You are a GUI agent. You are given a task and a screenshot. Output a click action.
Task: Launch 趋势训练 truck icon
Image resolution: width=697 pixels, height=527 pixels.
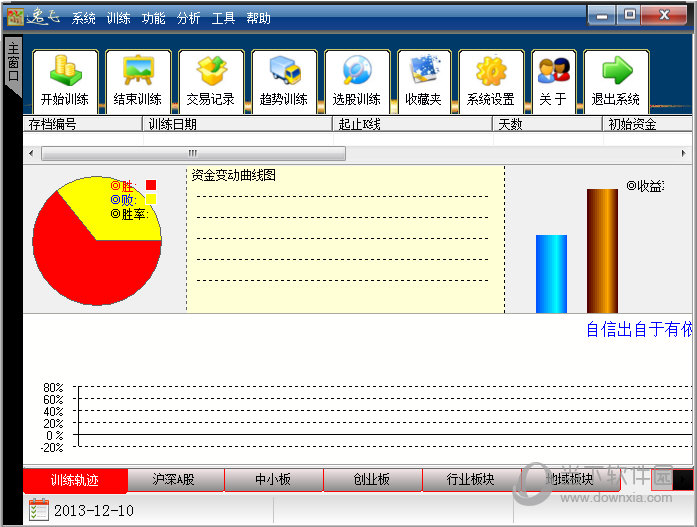(x=284, y=70)
